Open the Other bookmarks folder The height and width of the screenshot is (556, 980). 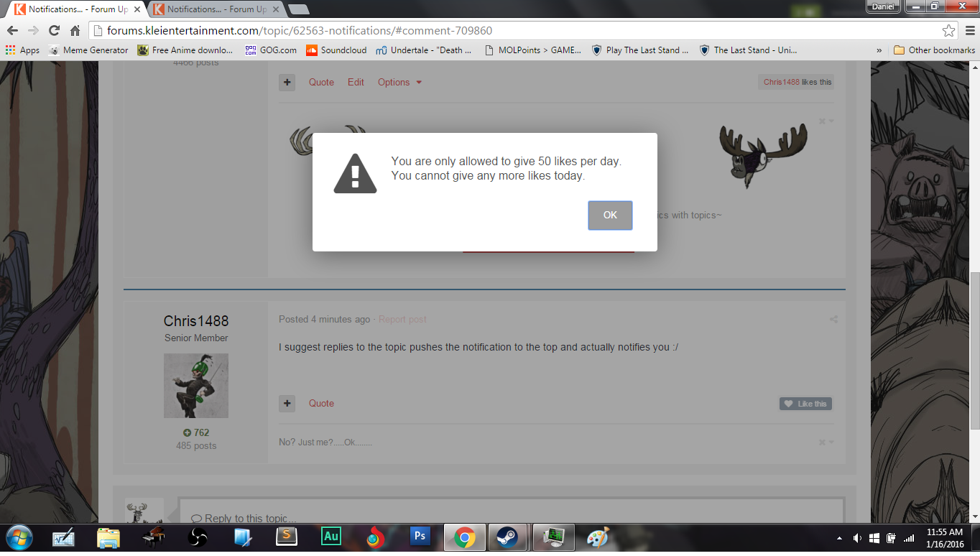934,50
